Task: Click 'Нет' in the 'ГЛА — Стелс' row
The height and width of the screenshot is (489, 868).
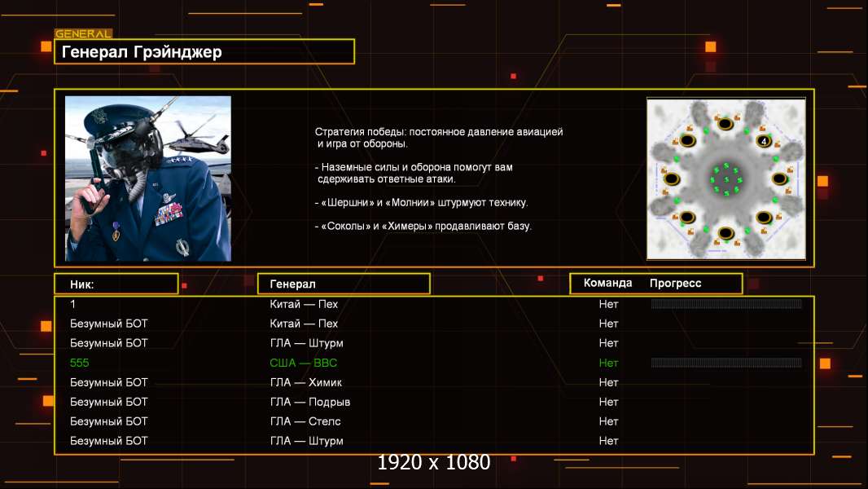Action: point(608,421)
